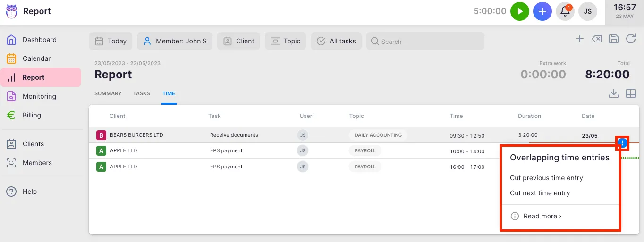Click the Search input field
Viewport: 644px width, 242px height.
(425, 42)
